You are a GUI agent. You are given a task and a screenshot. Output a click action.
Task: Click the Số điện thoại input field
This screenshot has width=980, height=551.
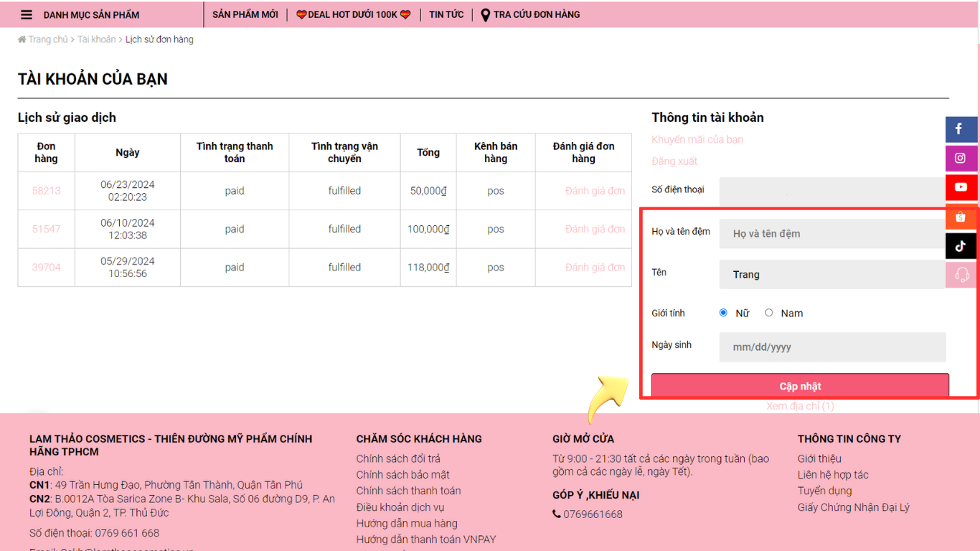coord(832,192)
